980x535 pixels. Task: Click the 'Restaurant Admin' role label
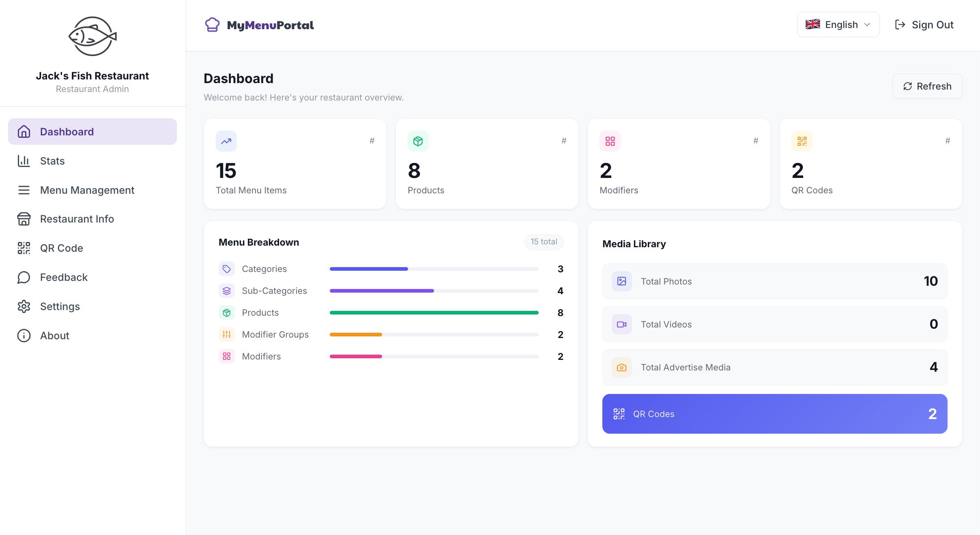(x=92, y=89)
